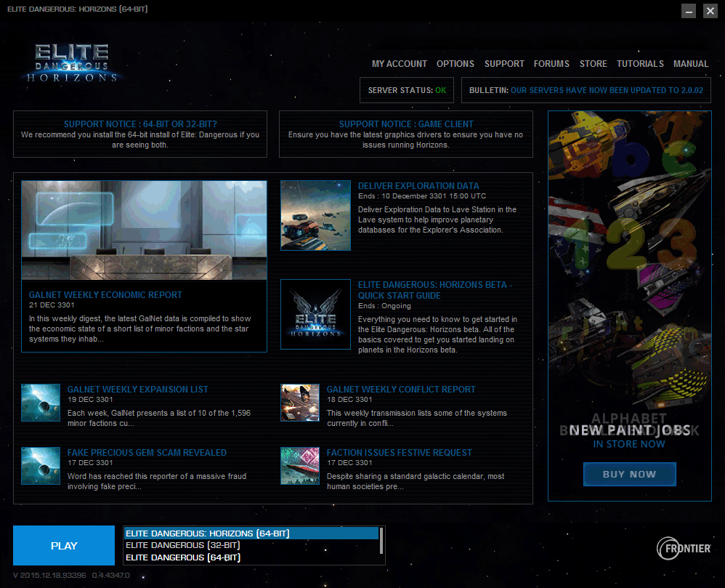Screen dimensions: 725x588
Task: Open Galnet Weekly Conflict Report headline
Action: [401, 390]
